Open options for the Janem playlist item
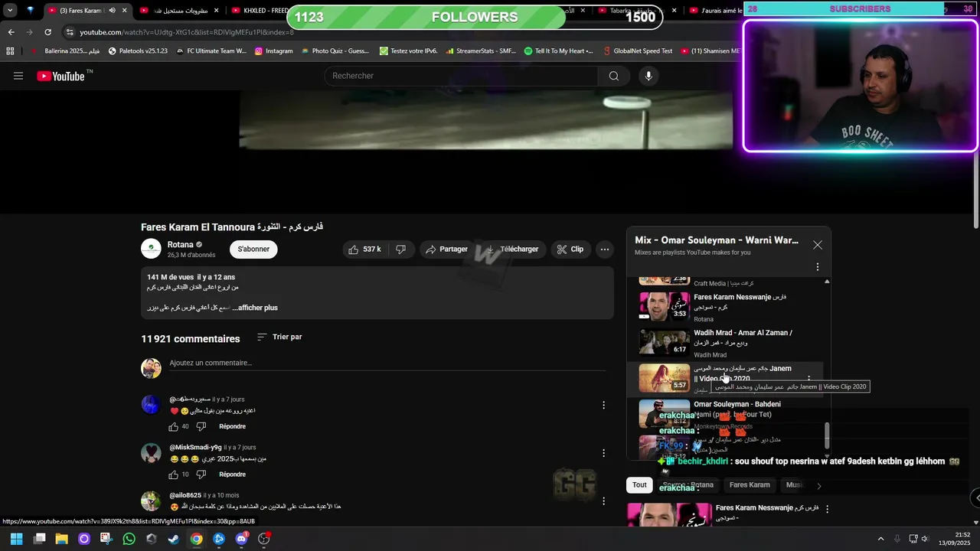 coord(808,378)
